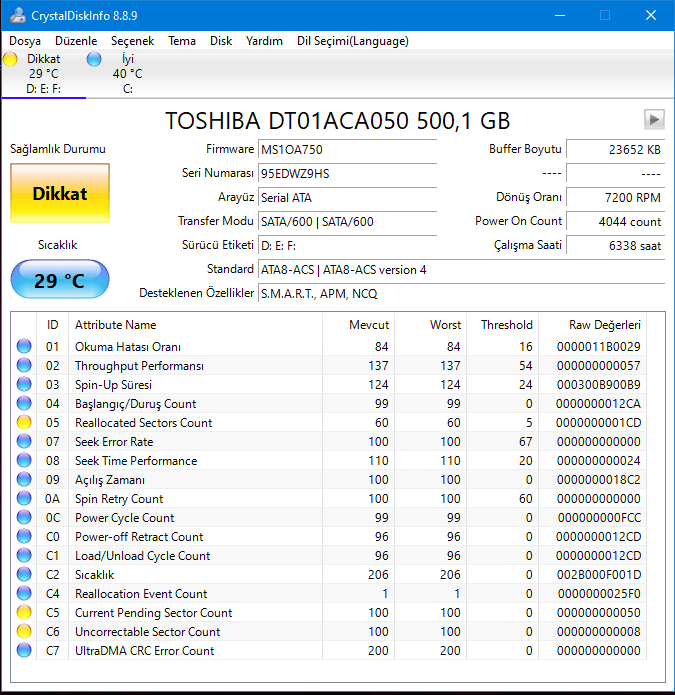The image size is (675, 695).
Task: Click the serial number field 95EDWZ9HS
Action: [x=347, y=173]
